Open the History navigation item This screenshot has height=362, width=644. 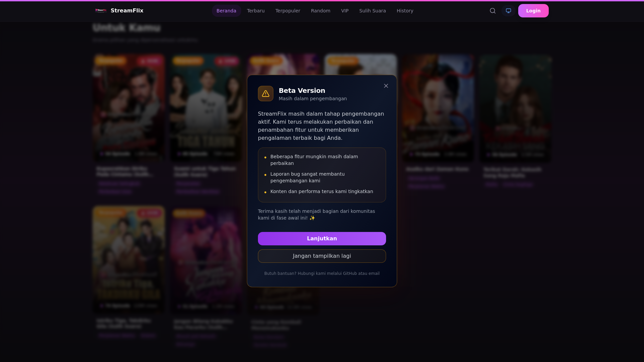405,11
